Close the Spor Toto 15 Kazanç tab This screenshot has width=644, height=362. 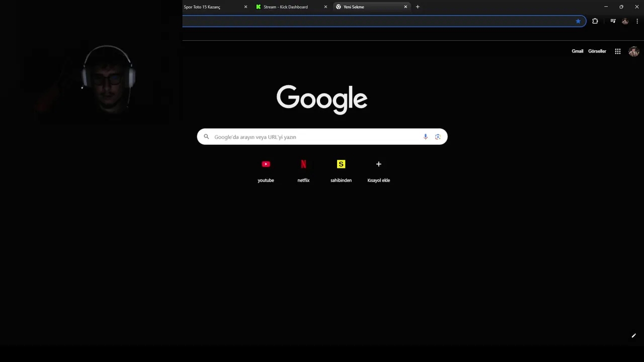click(x=246, y=7)
